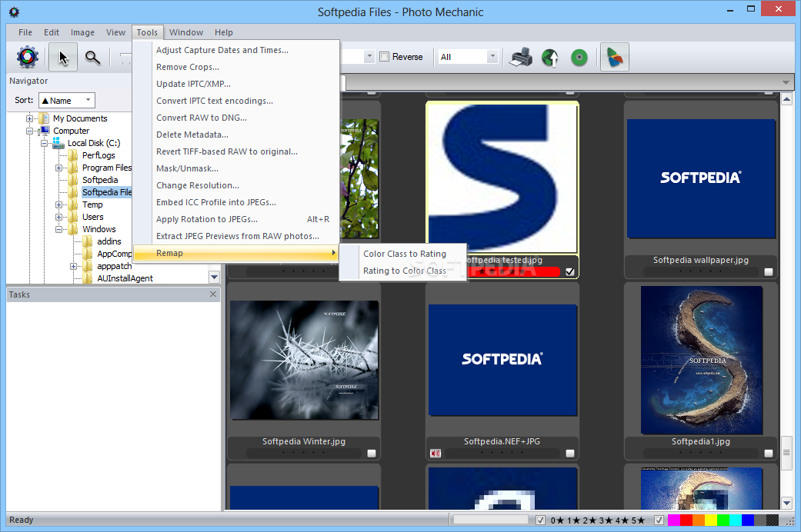
Task: Click the My Documents folder icon
Action: point(45,118)
